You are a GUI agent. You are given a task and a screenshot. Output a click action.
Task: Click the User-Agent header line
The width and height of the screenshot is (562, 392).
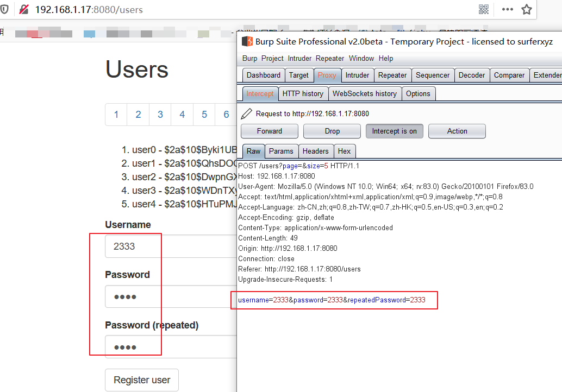tap(386, 187)
